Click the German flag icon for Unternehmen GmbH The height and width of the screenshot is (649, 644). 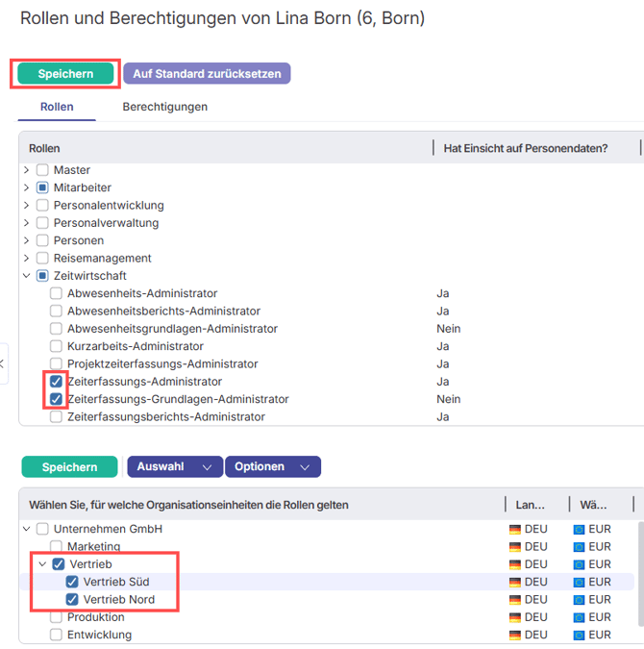coord(515,529)
